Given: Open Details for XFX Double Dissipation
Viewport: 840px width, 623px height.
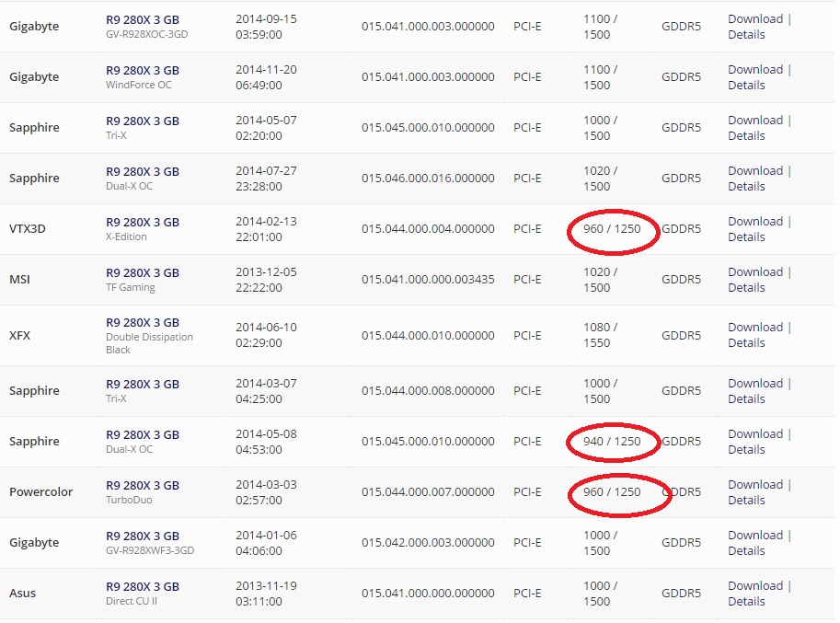Looking at the screenshot, I should tap(746, 343).
